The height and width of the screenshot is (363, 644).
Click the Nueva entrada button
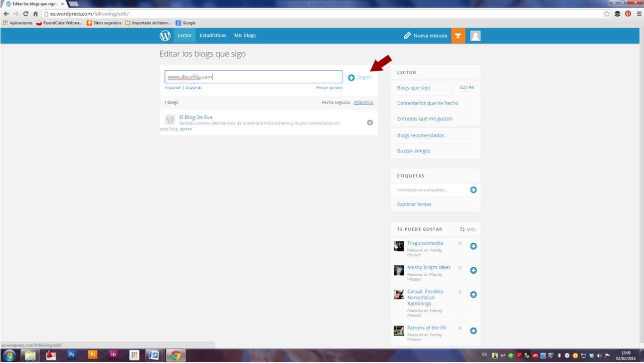tap(426, 36)
